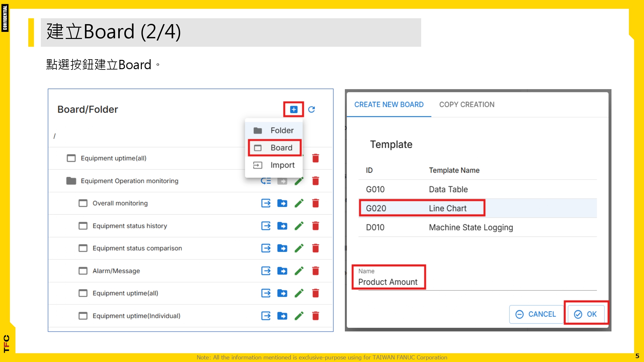Click export icon for Equipment uptime(Individual)
Image resolution: width=644 pixels, height=362 pixels.
[x=266, y=316]
